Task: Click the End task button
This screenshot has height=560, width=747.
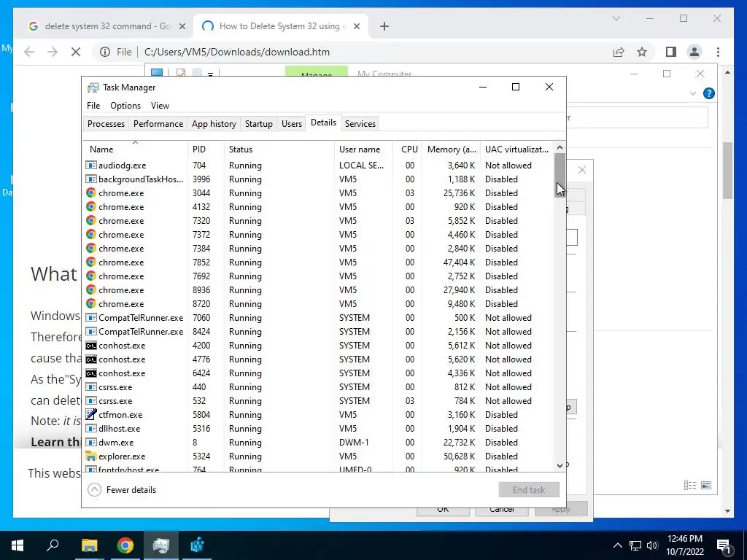Action: (x=529, y=489)
